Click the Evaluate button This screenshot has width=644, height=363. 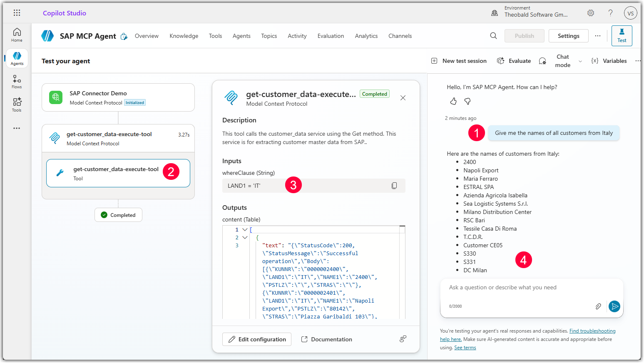pyautogui.click(x=514, y=61)
